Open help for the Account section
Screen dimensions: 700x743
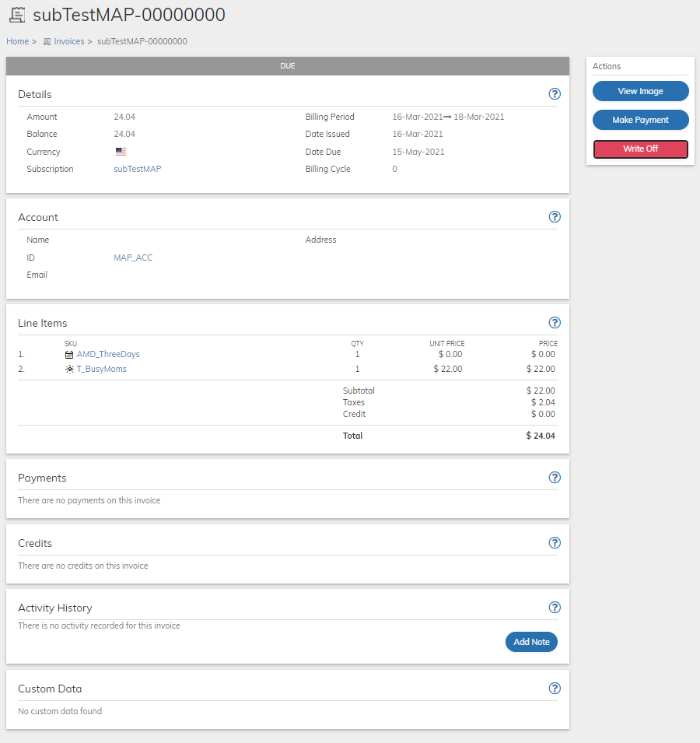554,217
